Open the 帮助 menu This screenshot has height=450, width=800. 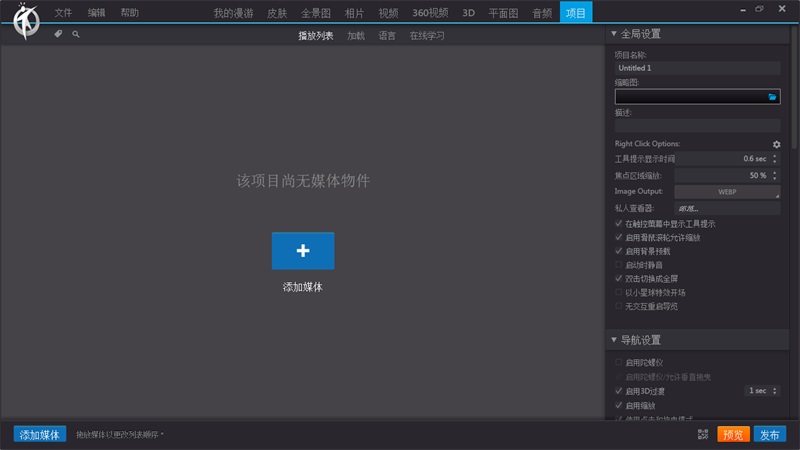pos(130,13)
